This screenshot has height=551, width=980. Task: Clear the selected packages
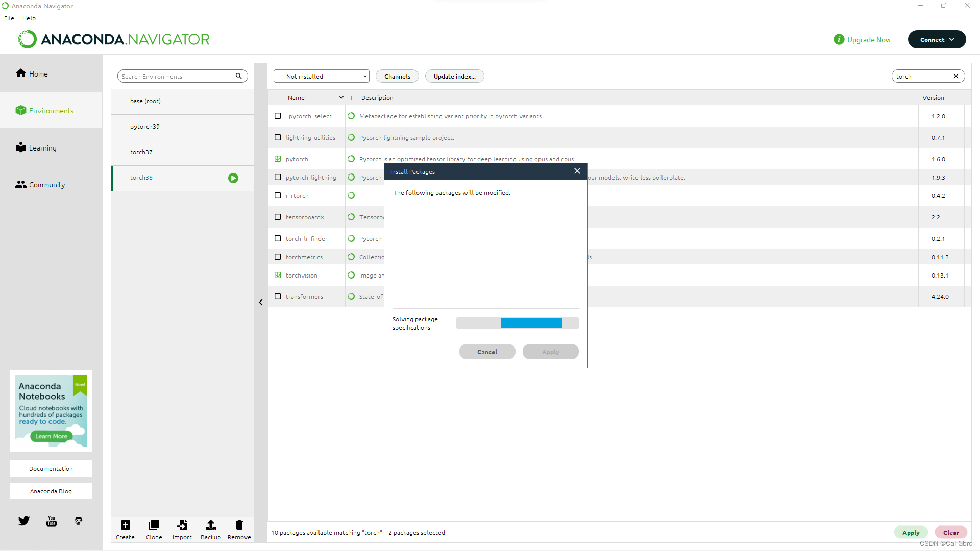click(x=951, y=532)
